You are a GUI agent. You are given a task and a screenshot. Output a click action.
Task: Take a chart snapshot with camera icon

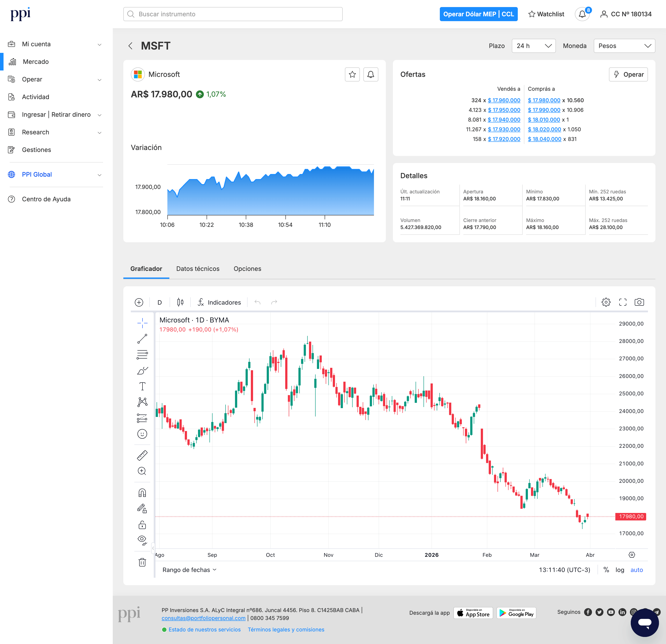(x=639, y=302)
